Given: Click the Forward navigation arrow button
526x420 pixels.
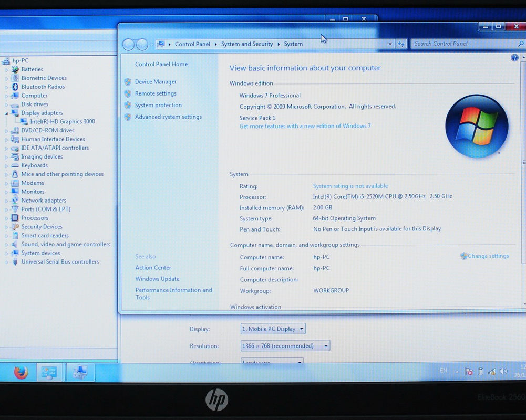Looking at the screenshot, I should (x=142, y=44).
